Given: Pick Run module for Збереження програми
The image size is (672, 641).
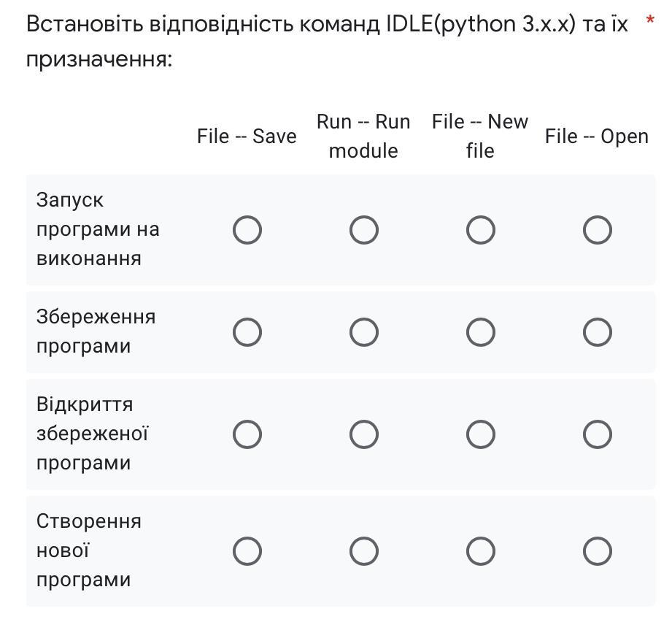Looking at the screenshot, I should 364,333.
